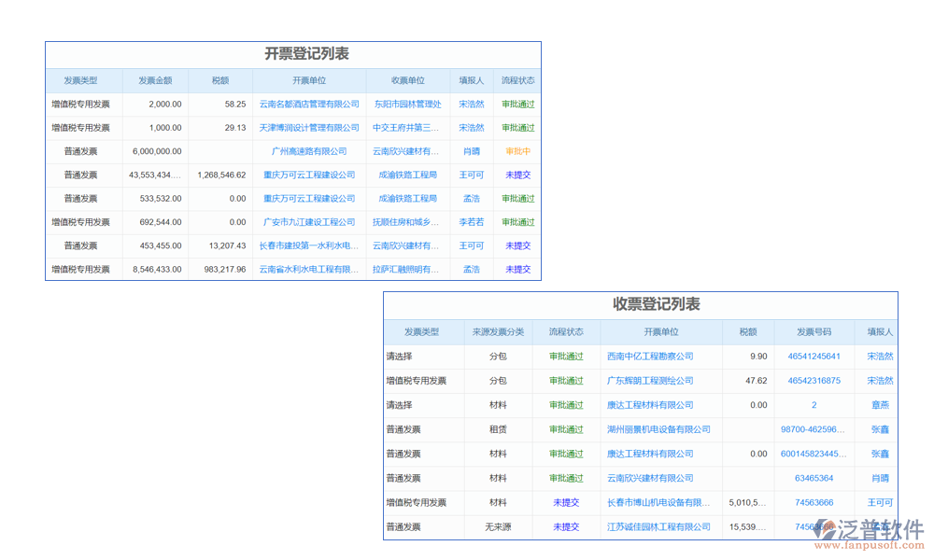Open the 东阳市园林管理处 recipient link
Viewport: 934px width, 560px height.
(x=406, y=105)
